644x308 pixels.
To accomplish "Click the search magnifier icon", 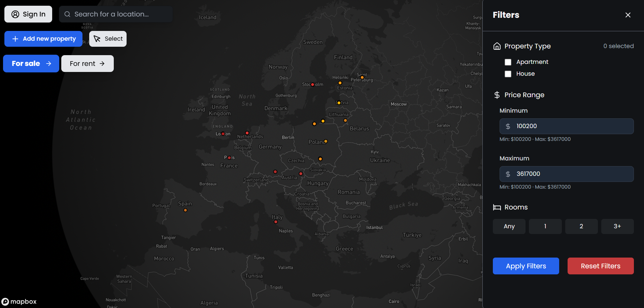I will tap(67, 14).
